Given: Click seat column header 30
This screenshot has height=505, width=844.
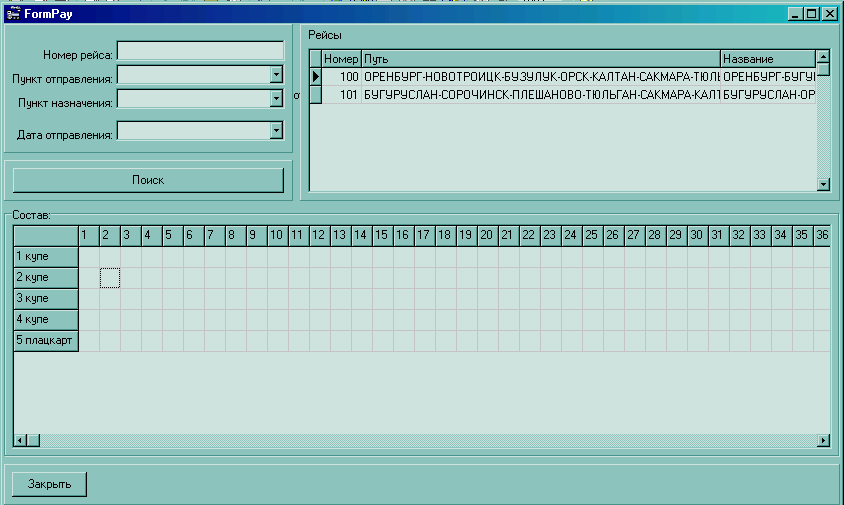Looking at the screenshot, I should click(698, 235).
